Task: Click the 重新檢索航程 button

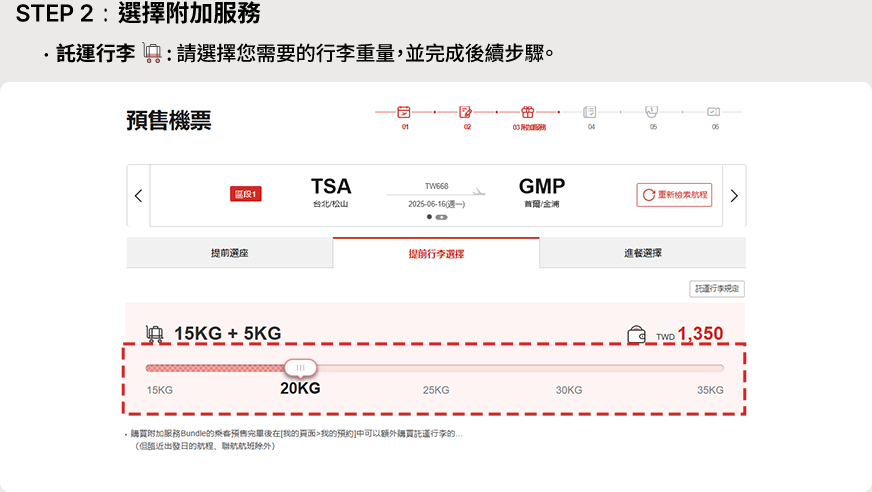Action: pyautogui.click(x=675, y=195)
